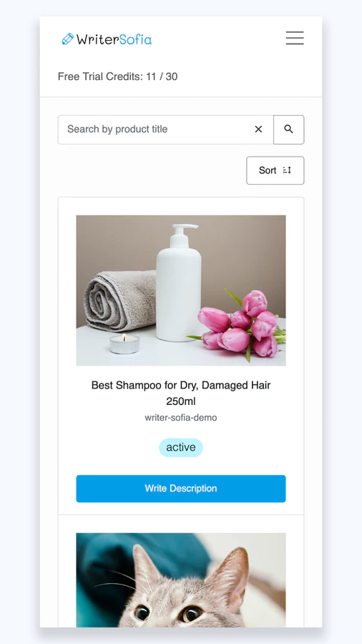Open the hamburger navigation menu

295,38
